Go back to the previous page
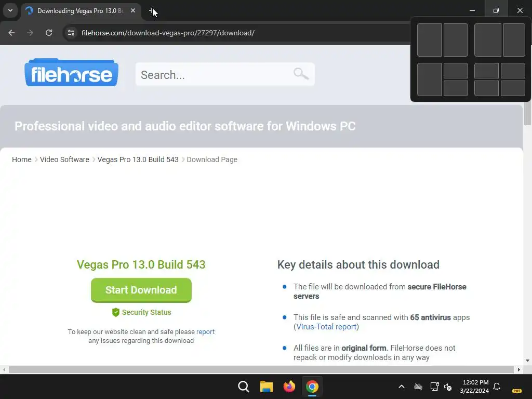The height and width of the screenshot is (399, 532). 11,33
